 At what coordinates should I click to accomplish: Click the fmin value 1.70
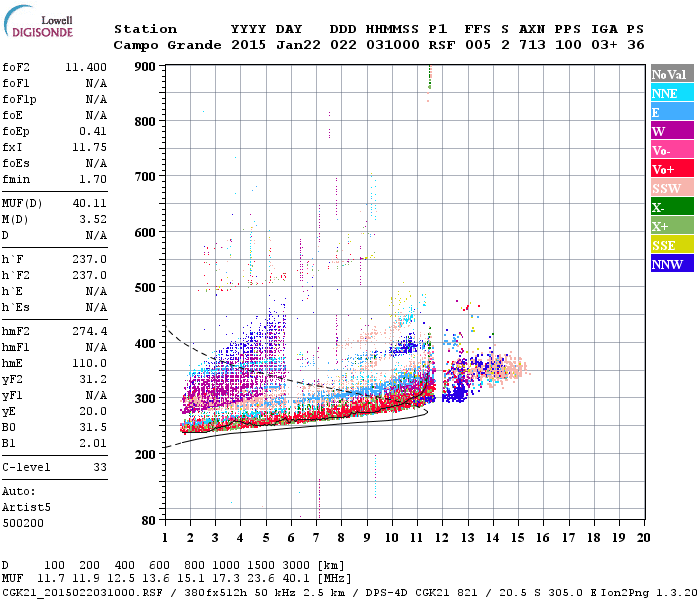coord(93,179)
